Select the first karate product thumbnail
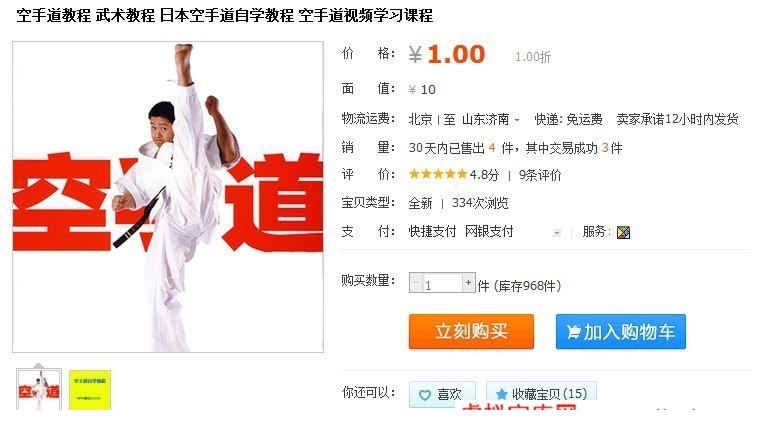 39,390
